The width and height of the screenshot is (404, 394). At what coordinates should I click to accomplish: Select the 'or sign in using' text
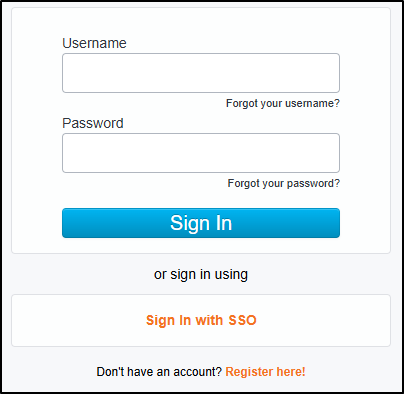click(x=201, y=275)
